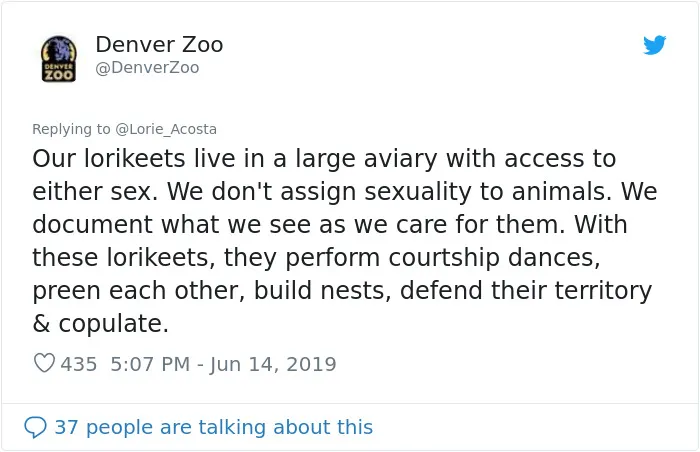Click the phrase 'courtship dances'
This screenshot has height=452, width=700.
494,258
